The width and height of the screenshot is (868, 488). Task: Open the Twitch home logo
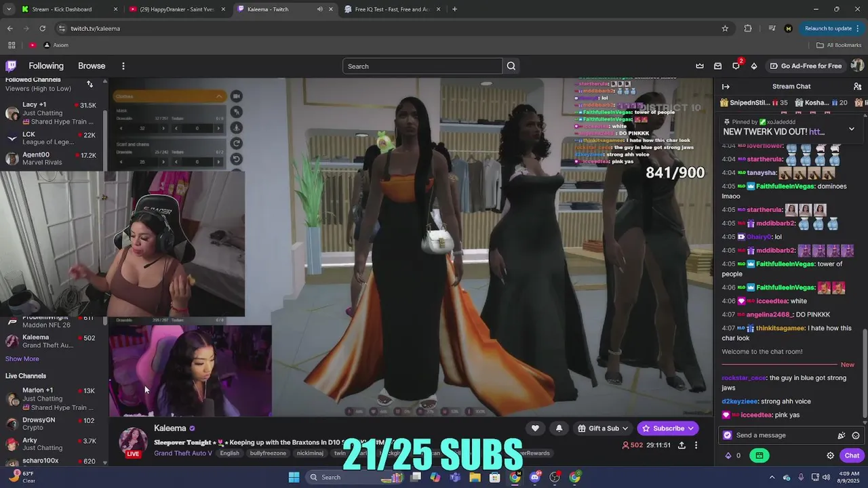click(11, 66)
